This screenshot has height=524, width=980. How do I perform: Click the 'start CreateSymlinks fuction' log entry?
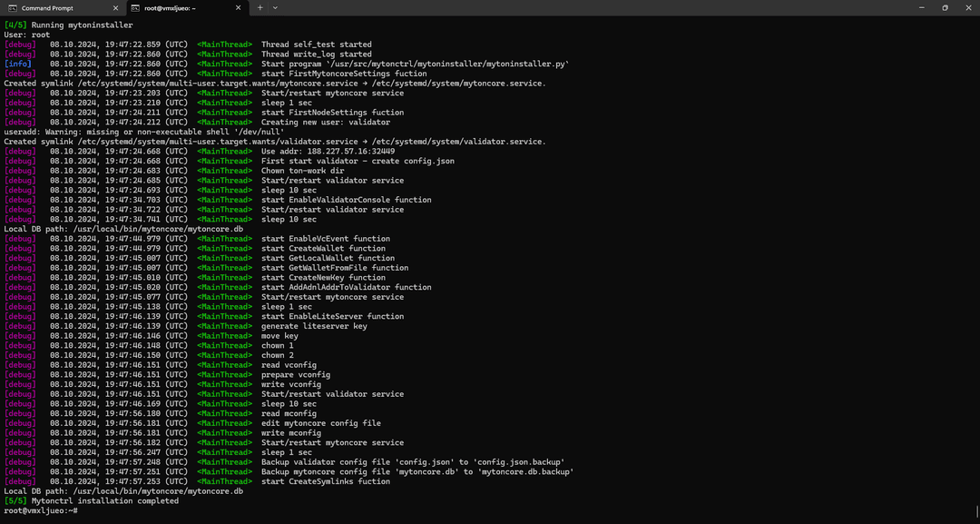click(325, 481)
